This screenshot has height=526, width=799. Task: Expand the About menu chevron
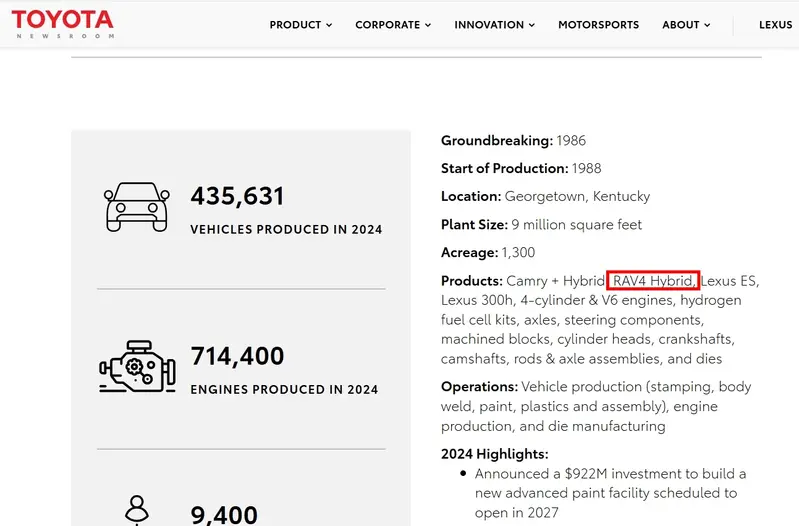(x=707, y=25)
